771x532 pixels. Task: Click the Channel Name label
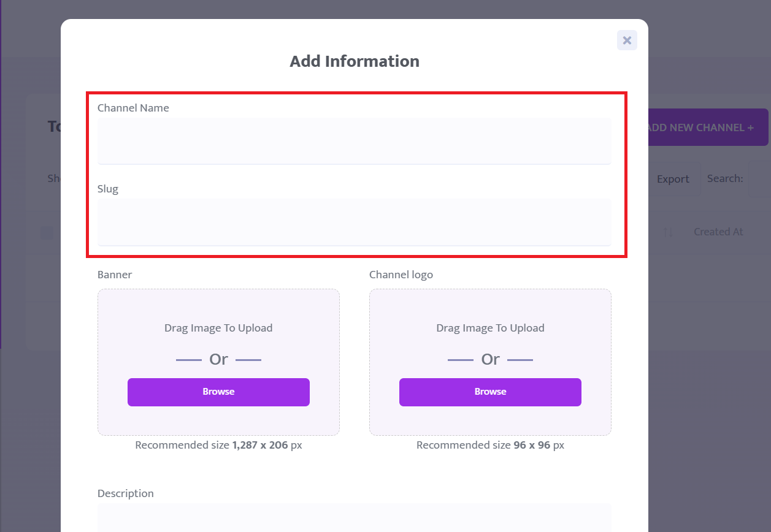(x=133, y=108)
